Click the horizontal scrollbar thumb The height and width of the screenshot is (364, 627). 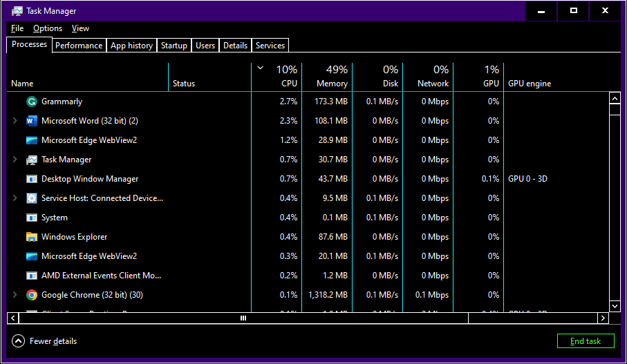coord(243,318)
